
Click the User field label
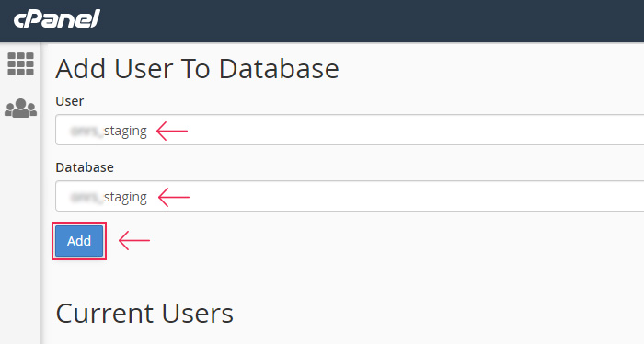(x=69, y=101)
